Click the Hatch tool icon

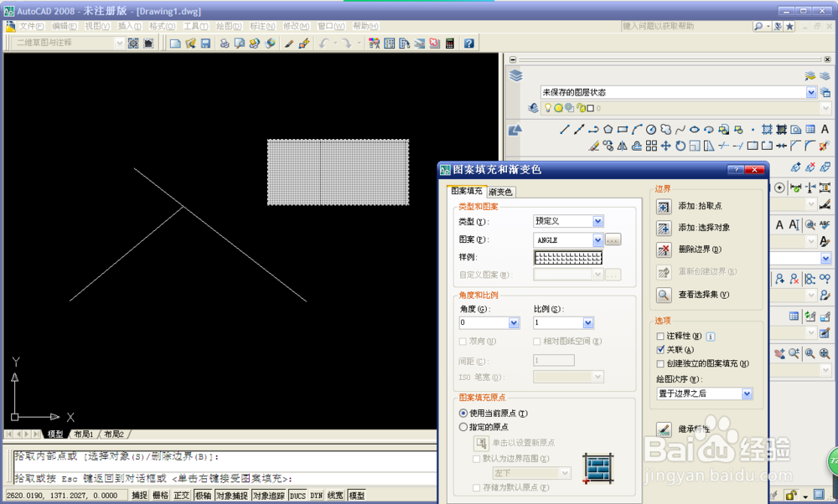point(767,129)
